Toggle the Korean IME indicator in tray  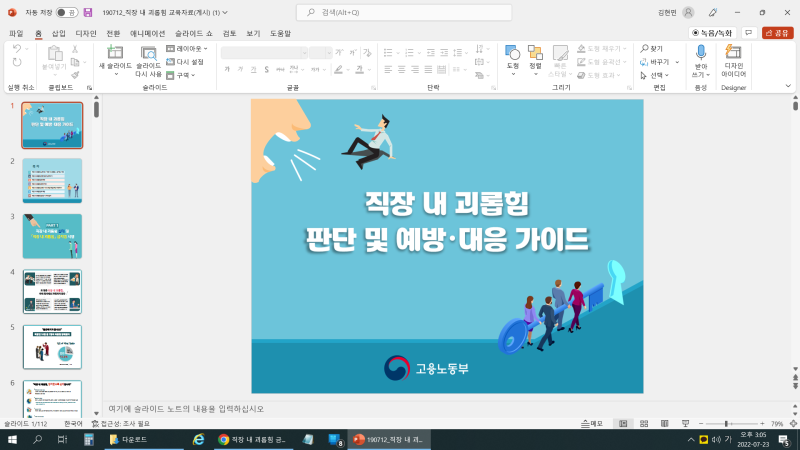tap(728, 439)
